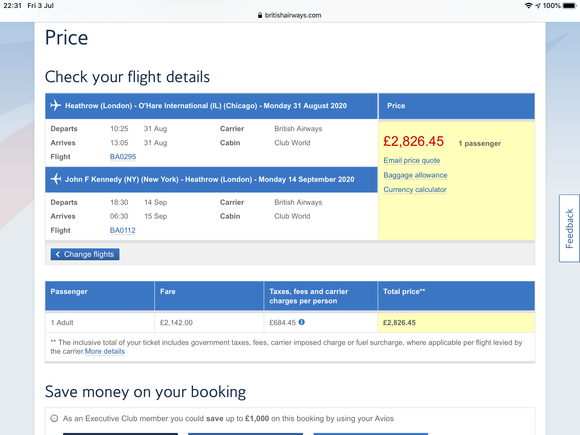
Task: Open taxes and fees info icon
Action: [302, 322]
